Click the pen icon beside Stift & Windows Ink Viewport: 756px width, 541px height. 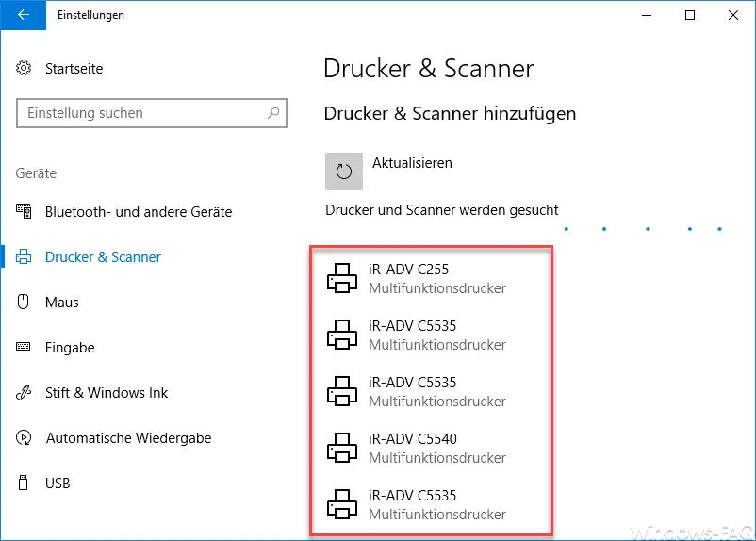click(24, 392)
